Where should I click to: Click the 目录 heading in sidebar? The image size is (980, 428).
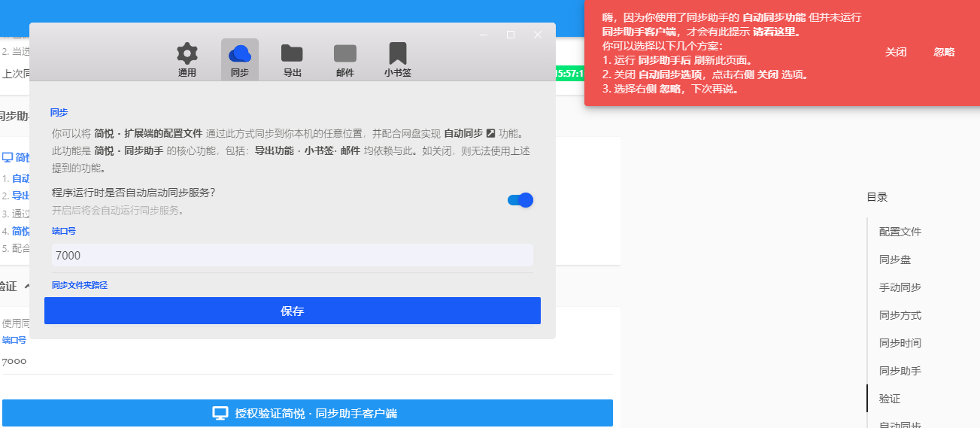(x=877, y=197)
